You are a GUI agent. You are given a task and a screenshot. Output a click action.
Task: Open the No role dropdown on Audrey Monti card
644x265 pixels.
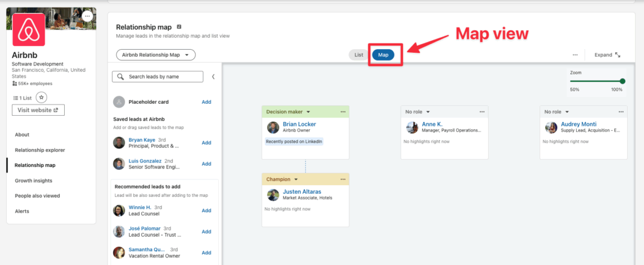(x=557, y=112)
